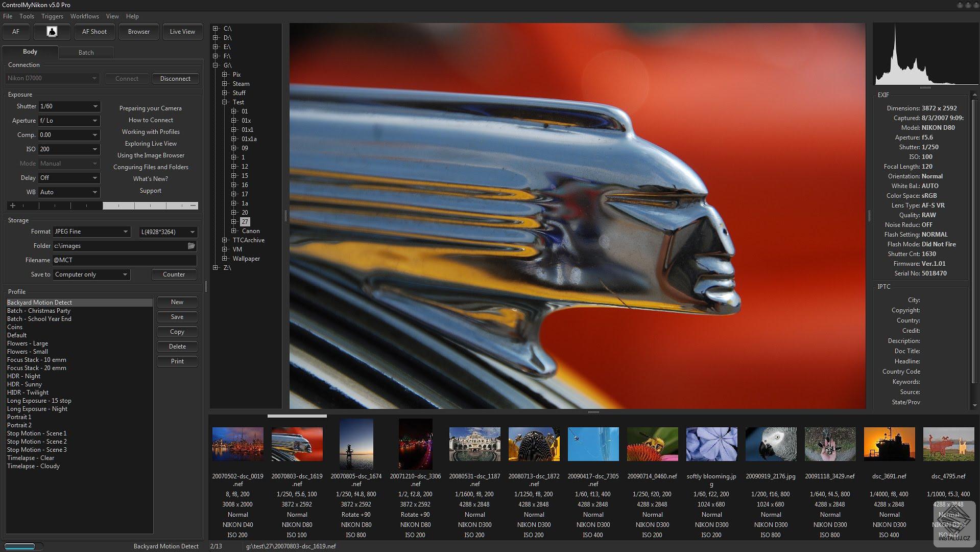980x552 pixels.
Task: Save the current profile
Action: [x=177, y=317]
